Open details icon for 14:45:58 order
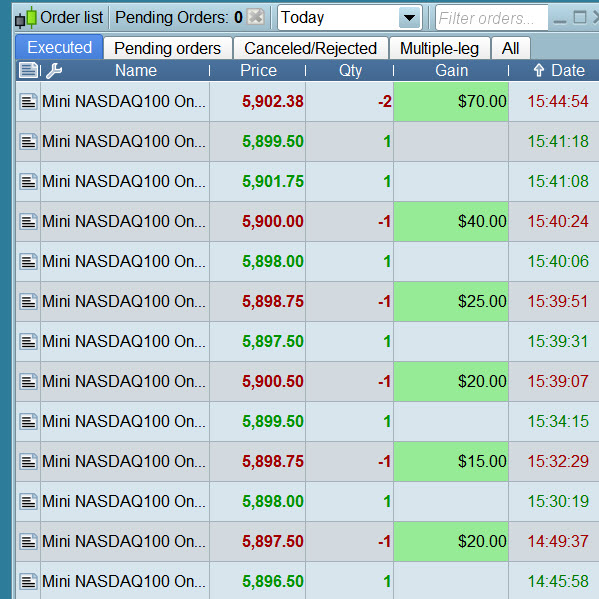The image size is (599, 599). 28,581
